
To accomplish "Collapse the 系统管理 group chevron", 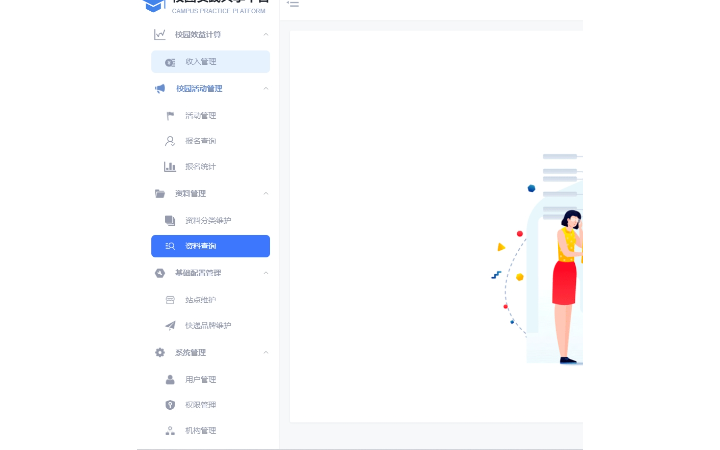I will coord(266,352).
